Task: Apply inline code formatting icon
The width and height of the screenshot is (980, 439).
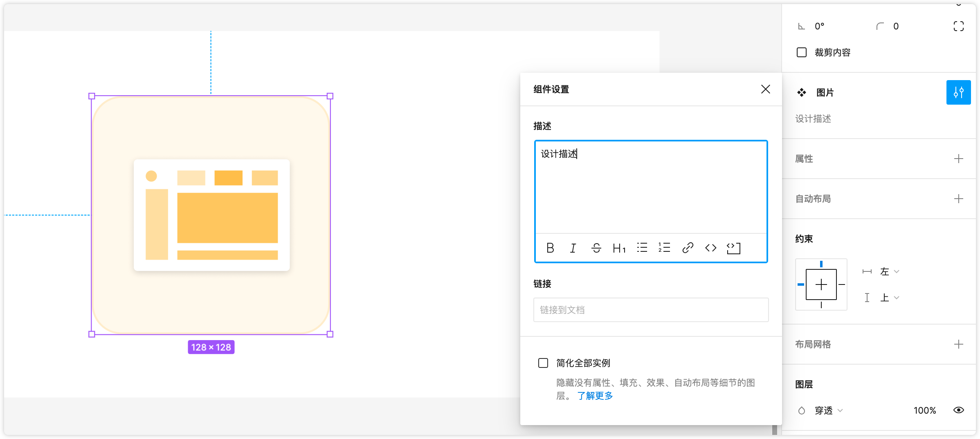Action: point(710,248)
